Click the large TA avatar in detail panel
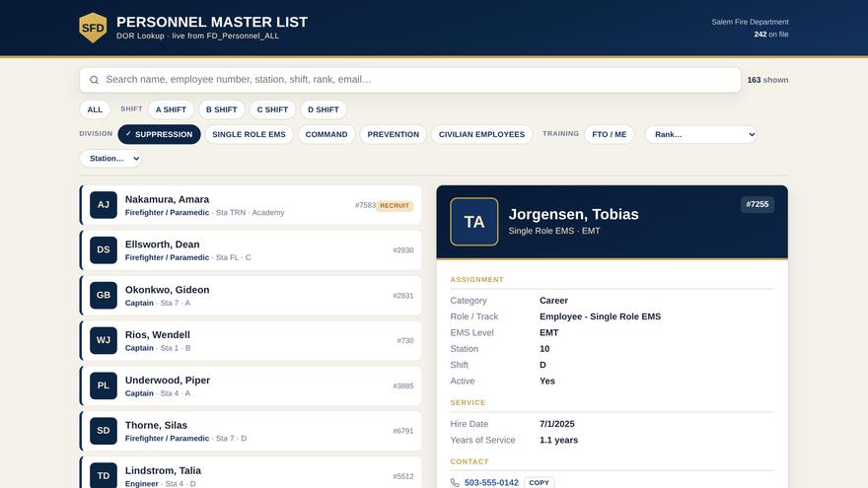This screenshot has height=488, width=868. click(x=473, y=222)
